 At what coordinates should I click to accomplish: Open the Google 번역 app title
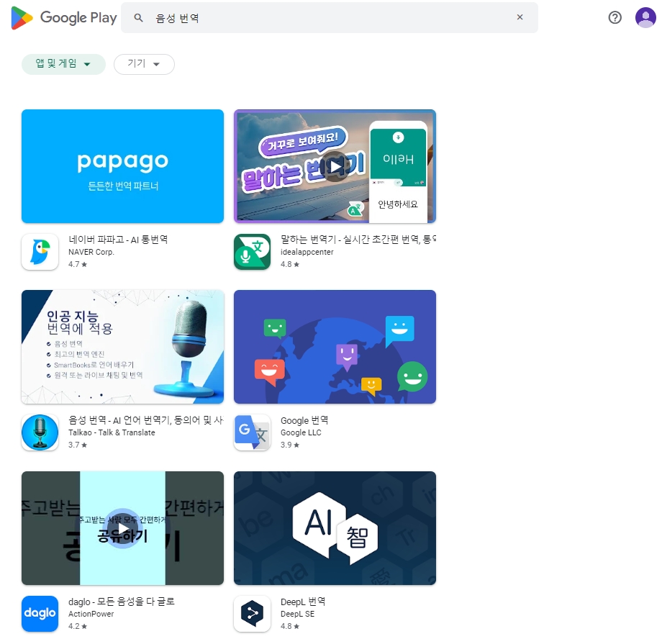[304, 420]
